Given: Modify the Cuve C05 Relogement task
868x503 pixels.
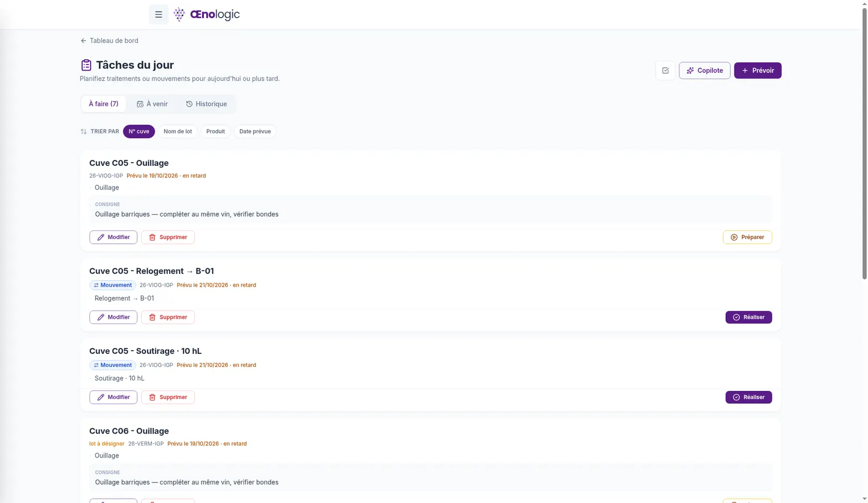Looking at the screenshot, I should (x=113, y=317).
